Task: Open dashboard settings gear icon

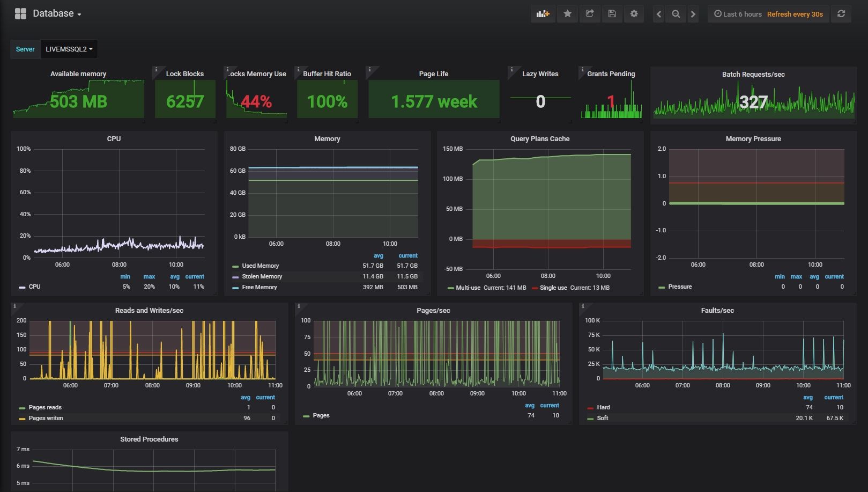Action: coord(634,14)
